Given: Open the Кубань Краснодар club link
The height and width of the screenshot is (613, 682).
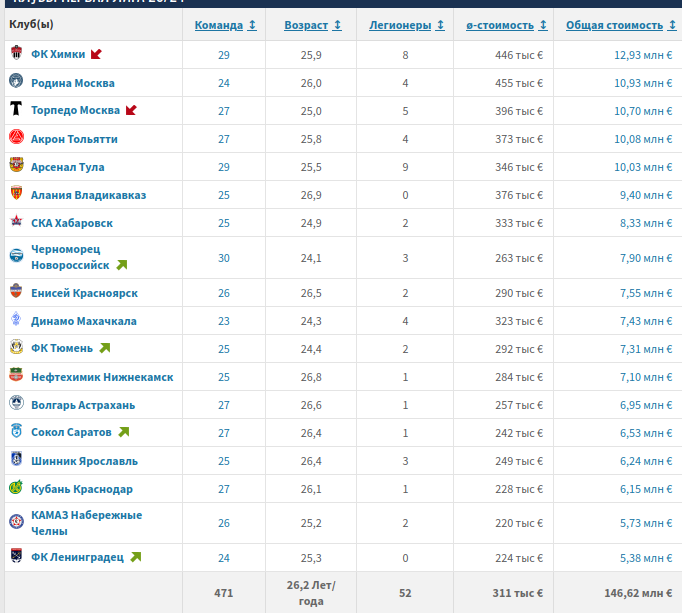Looking at the screenshot, I should click(82, 489).
